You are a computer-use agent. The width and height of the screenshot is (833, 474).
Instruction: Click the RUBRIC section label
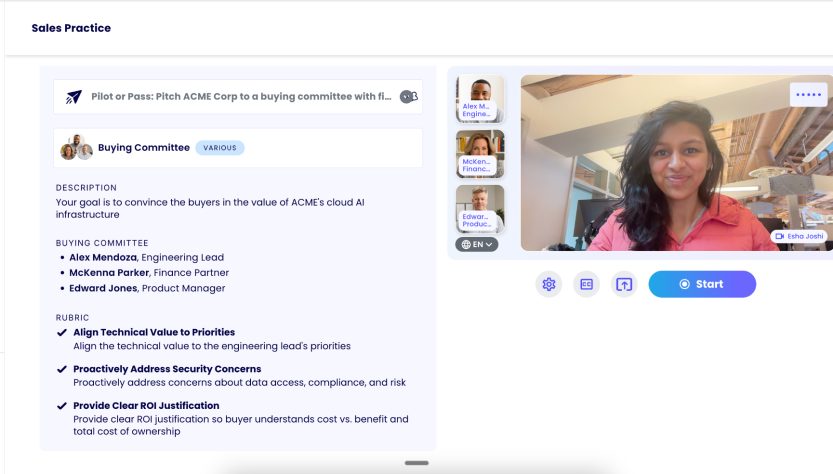point(72,318)
